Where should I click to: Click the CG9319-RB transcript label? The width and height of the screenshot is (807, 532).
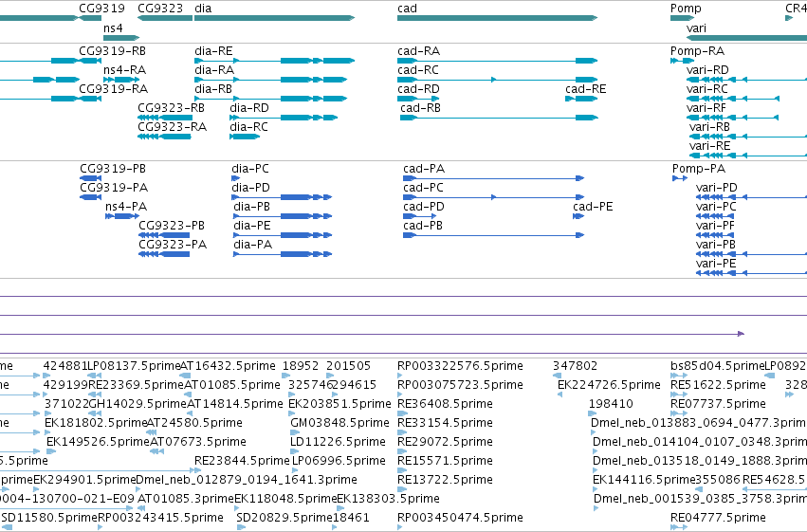pyautogui.click(x=112, y=51)
